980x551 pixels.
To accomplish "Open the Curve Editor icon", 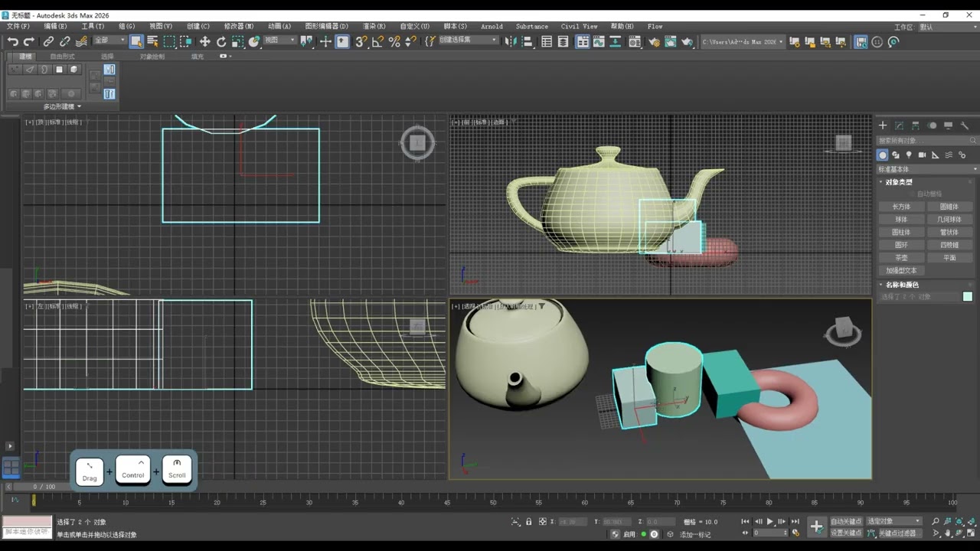I will tap(599, 41).
